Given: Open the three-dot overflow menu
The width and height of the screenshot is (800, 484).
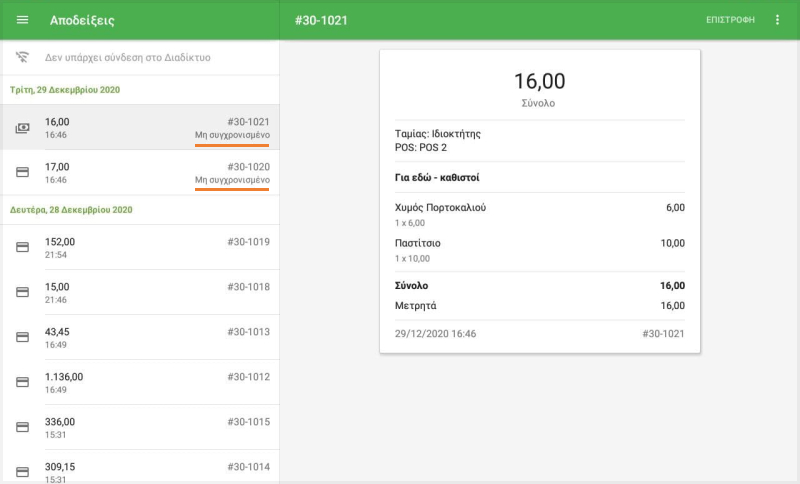Looking at the screenshot, I should [778, 20].
